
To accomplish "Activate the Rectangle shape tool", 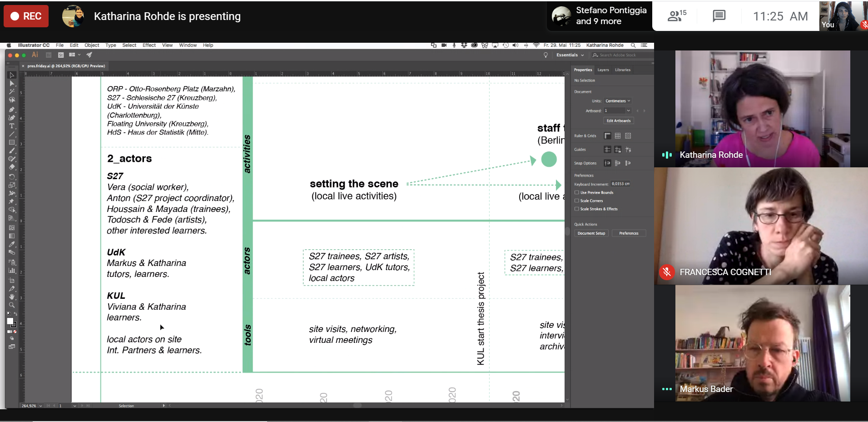I will (12, 142).
